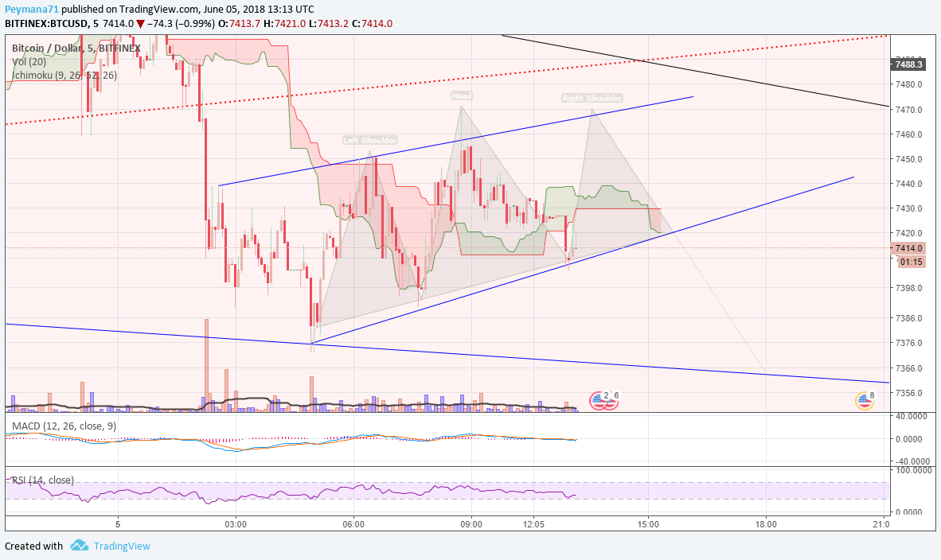Click the BITFINEX:BTCUSD symbol in the header

click(45, 23)
